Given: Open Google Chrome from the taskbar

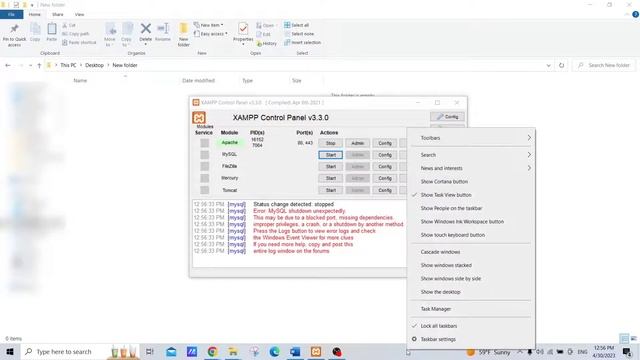Looking at the screenshot, I should (212, 351).
